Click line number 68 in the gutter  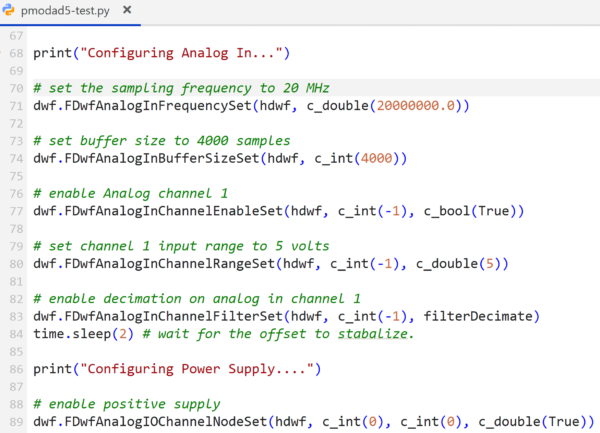click(14, 51)
